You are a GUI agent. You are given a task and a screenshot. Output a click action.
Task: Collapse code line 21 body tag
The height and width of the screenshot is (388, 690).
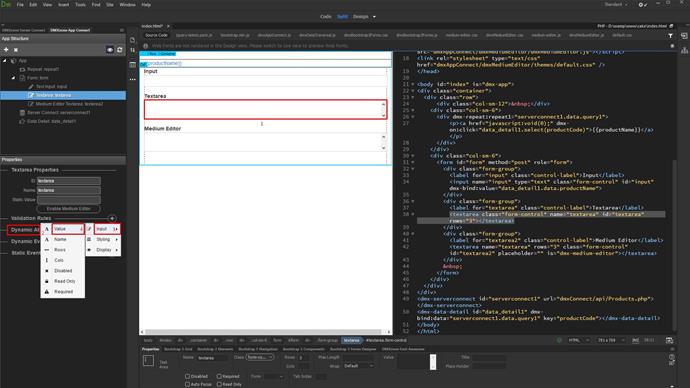(413, 84)
